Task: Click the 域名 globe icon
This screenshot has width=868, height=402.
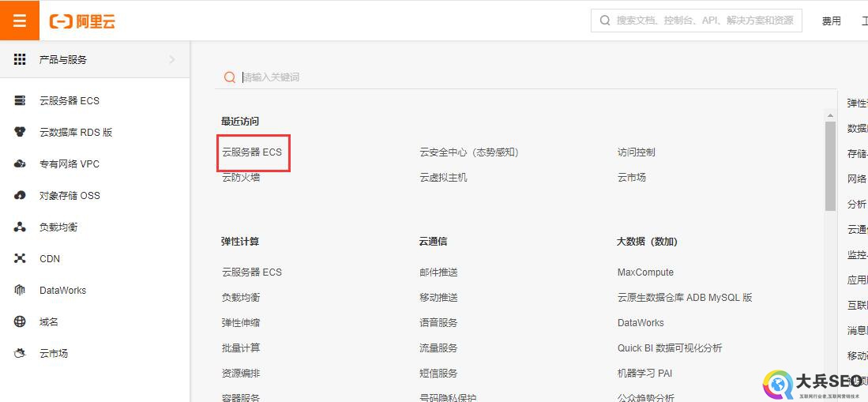Action: (20, 321)
